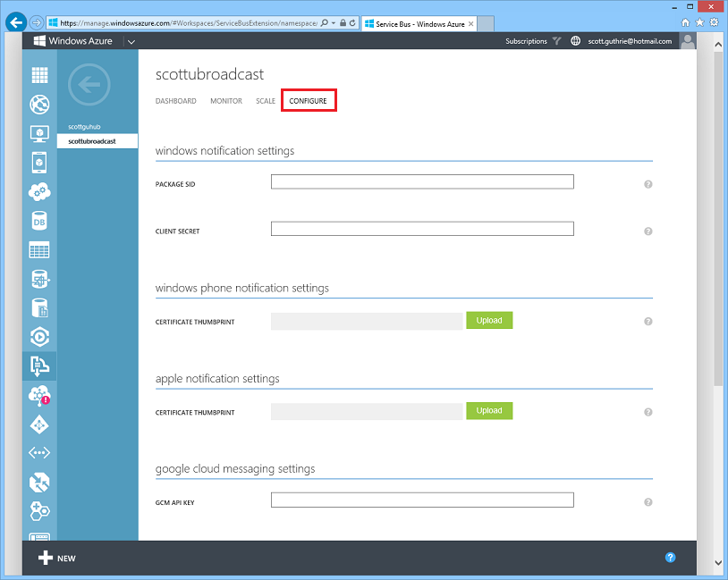
Task: Open SQL Databases DB icon
Action: coord(39,222)
